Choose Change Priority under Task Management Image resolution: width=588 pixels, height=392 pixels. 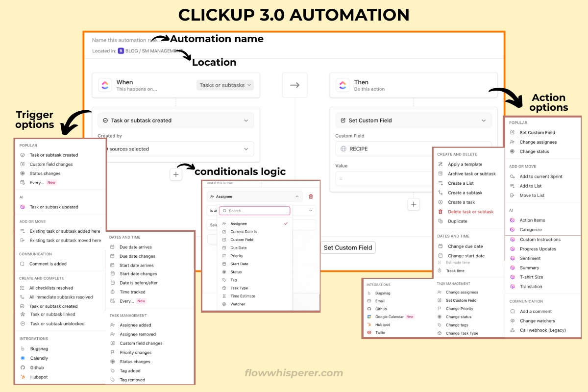coord(460,309)
